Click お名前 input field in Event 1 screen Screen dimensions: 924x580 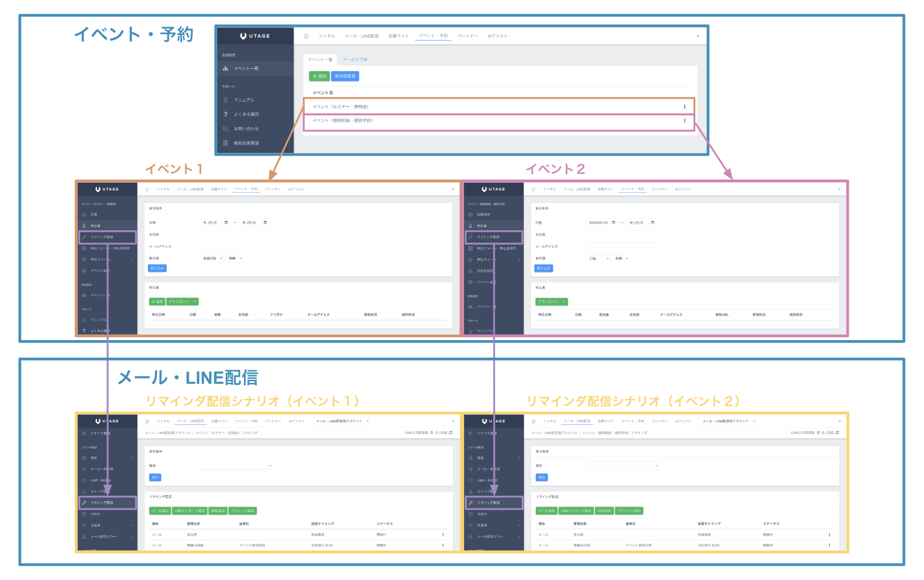coord(236,235)
